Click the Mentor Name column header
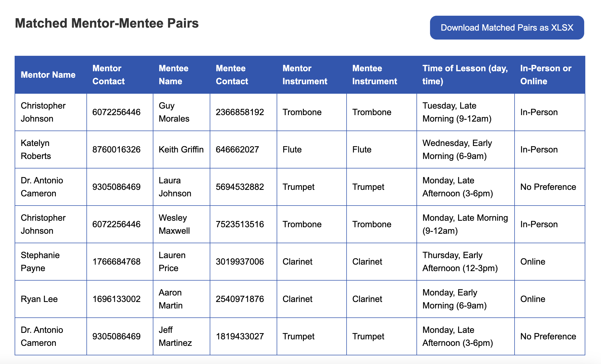601x364 pixels. coord(48,75)
